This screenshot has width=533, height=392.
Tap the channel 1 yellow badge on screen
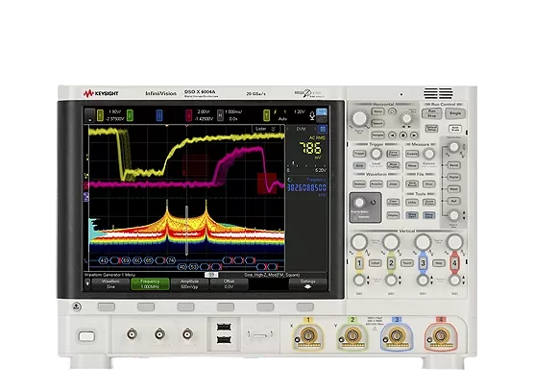(x=100, y=115)
